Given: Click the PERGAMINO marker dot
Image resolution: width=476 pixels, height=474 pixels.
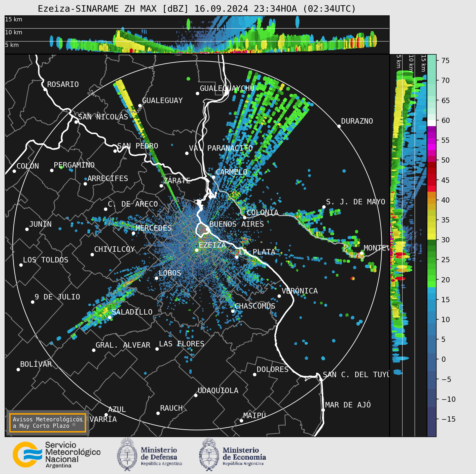Looking at the screenshot, I should (52, 170).
